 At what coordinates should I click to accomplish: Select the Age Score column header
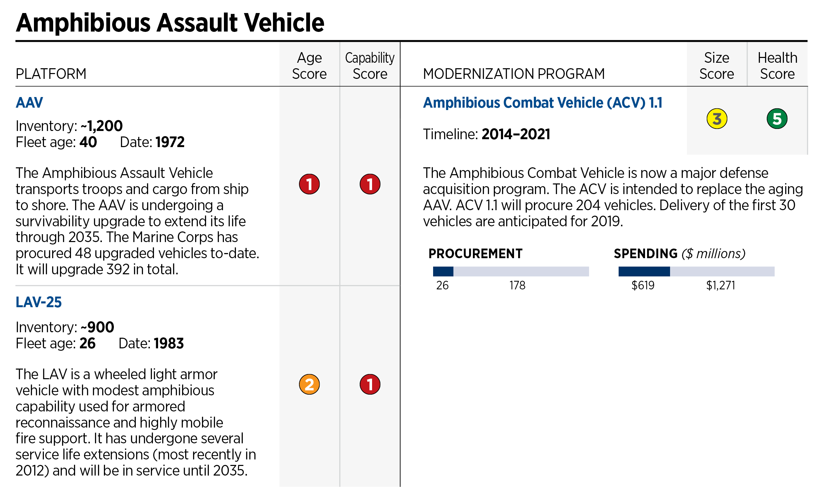tap(309, 66)
